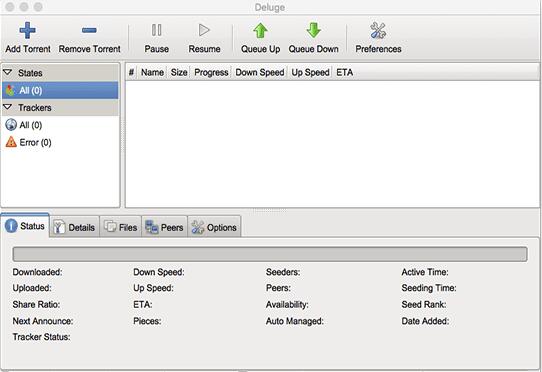Sort by the # column header
The width and height of the screenshot is (542, 372).
[x=131, y=72]
